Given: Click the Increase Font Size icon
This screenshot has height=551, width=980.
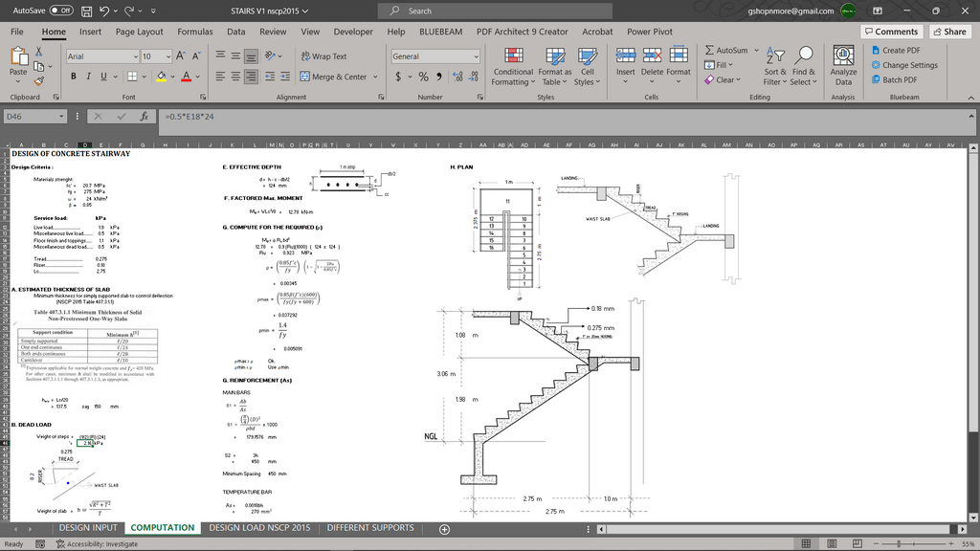Looking at the screenshot, I should click(181, 56).
